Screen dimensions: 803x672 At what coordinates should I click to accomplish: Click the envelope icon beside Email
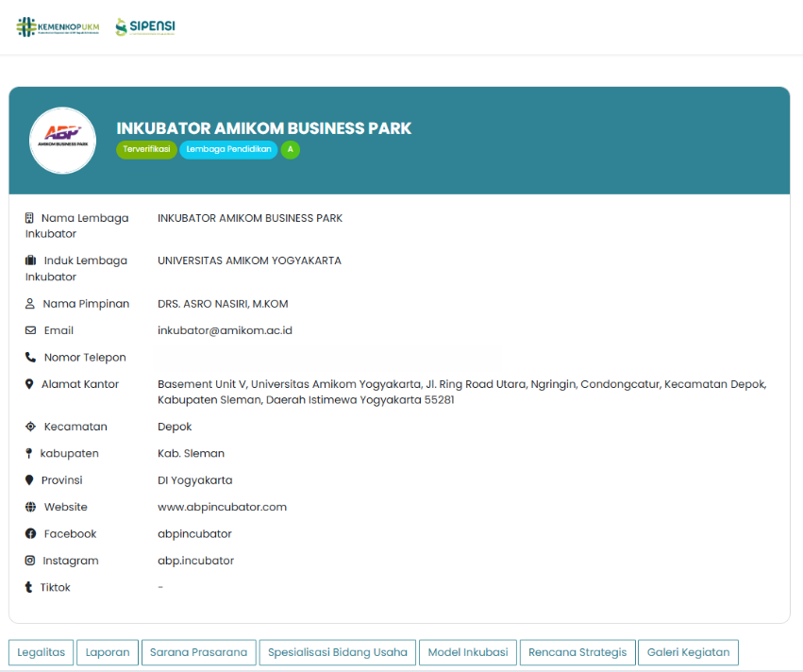tap(30, 330)
